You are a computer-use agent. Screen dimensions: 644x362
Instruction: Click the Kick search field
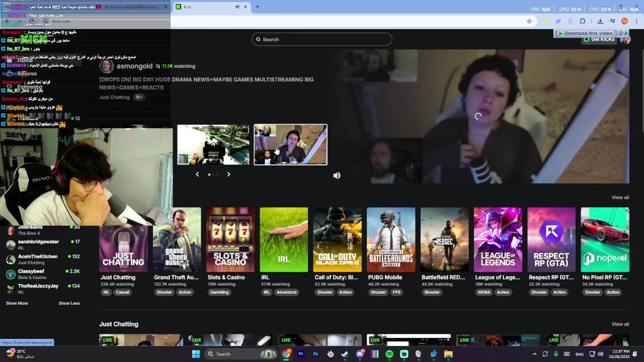click(322, 39)
